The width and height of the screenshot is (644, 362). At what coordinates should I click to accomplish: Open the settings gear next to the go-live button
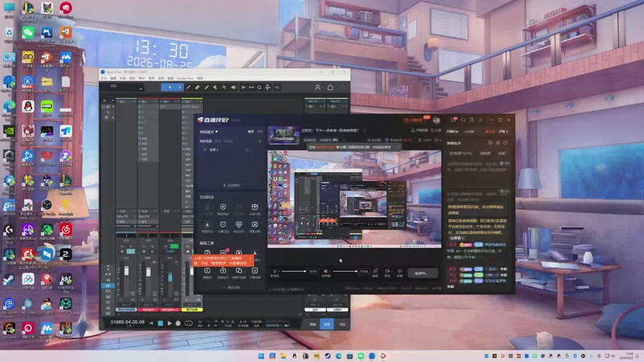point(399,271)
